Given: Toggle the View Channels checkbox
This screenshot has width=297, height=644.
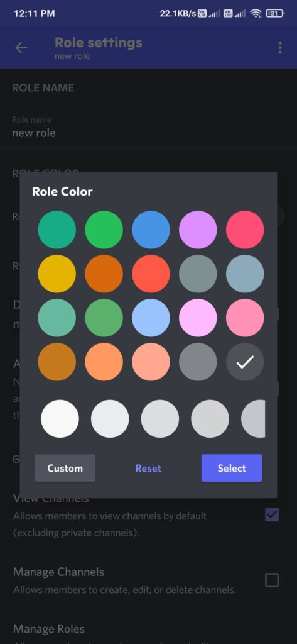Looking at the screenshot, I should click(272, 514).
